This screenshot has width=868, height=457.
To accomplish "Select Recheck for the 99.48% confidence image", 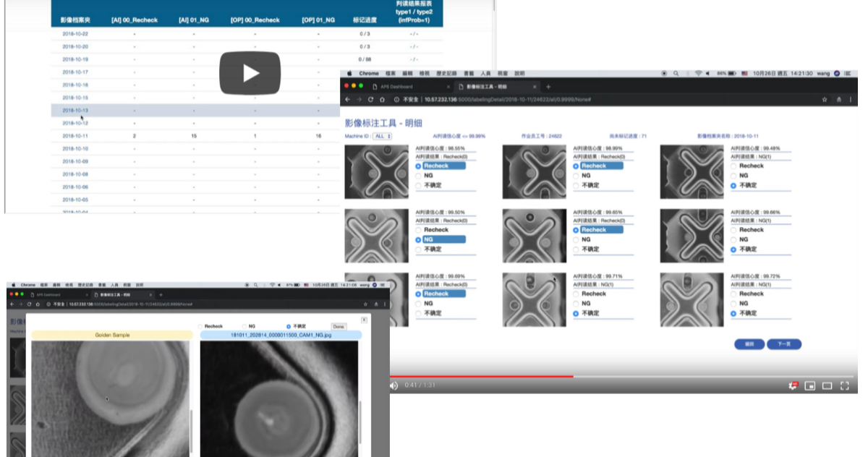I will click(x=733, y=166).
